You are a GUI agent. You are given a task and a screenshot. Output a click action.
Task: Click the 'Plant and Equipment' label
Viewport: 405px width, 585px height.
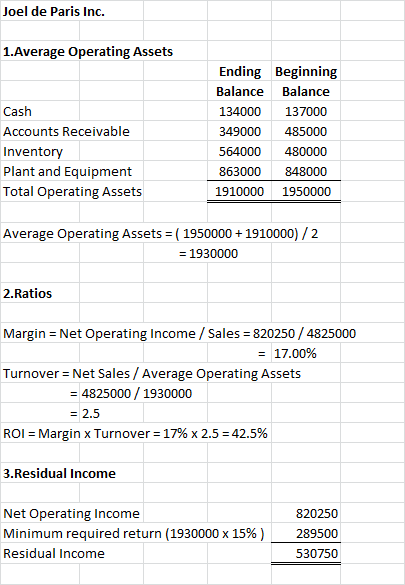68,172
